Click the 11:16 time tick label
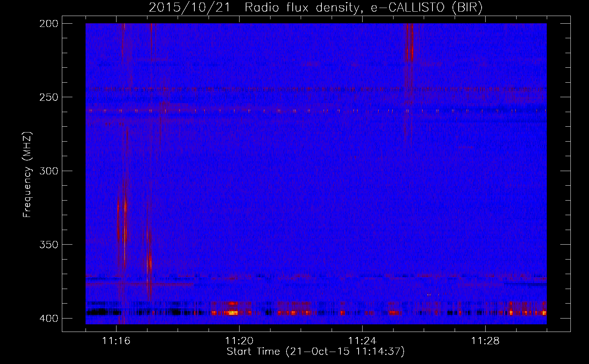 pos(116,341)
